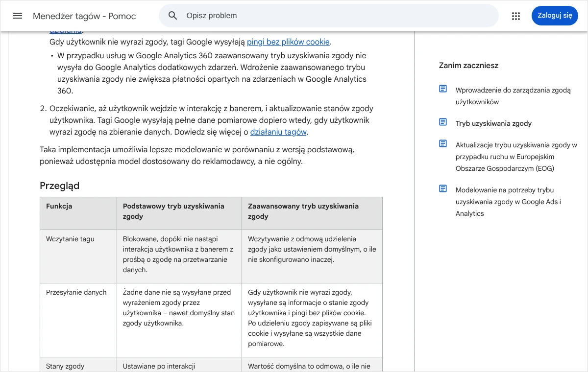This screenshot has width=588, height=372.
Task: Open Wprowadzenie do zarządzania zgodą użytkowników article
Action: click(x=513, y=96)
